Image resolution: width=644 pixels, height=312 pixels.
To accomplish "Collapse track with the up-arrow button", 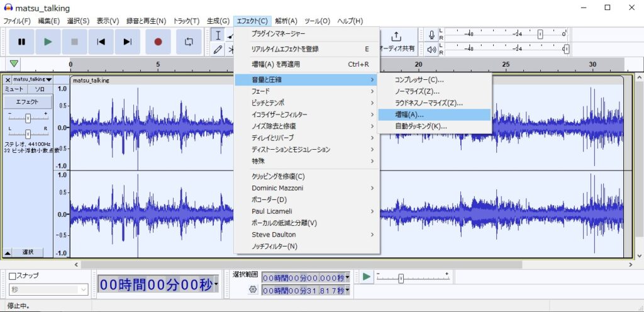I will click(8, 252).
